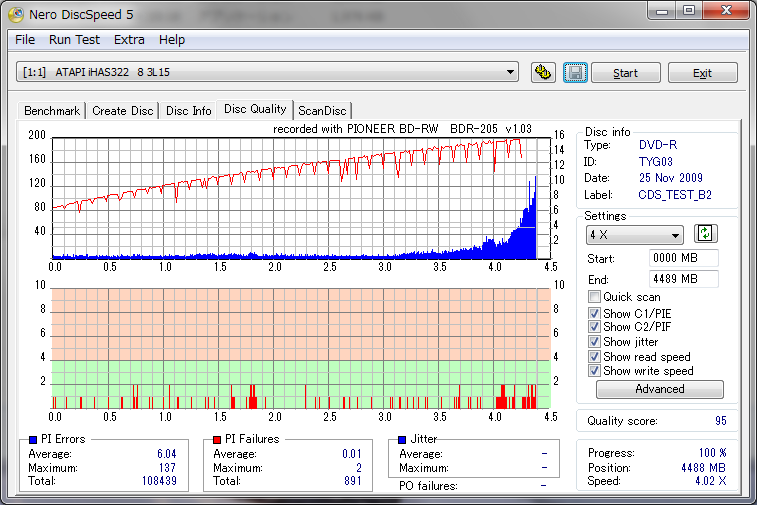Click the drive options icon with yellow wrench
This screenshot has height=505, width=757.
543,72
